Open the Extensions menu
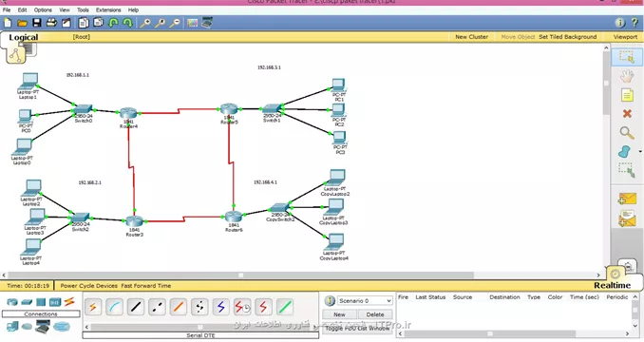The width and height of the screenshot is (644, 342). click(108, 9)
